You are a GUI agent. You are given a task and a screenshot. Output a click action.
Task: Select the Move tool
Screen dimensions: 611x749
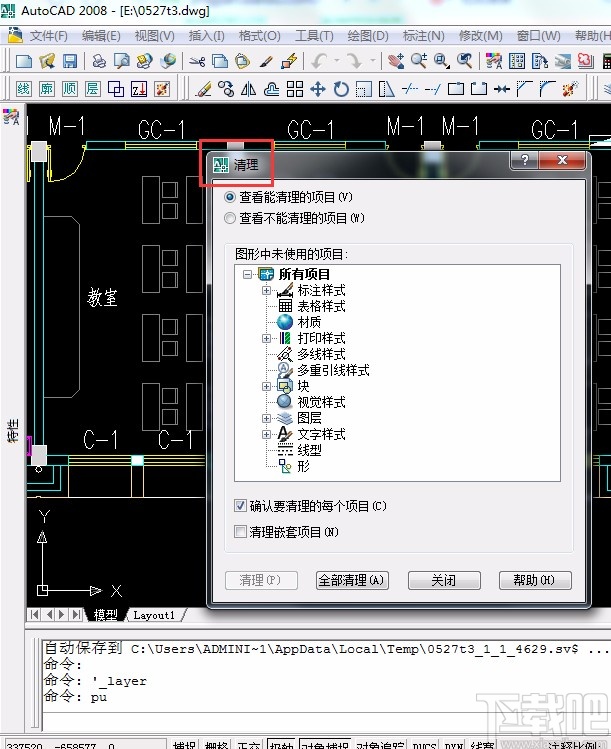pyautogui.click(x=318, y=89)
